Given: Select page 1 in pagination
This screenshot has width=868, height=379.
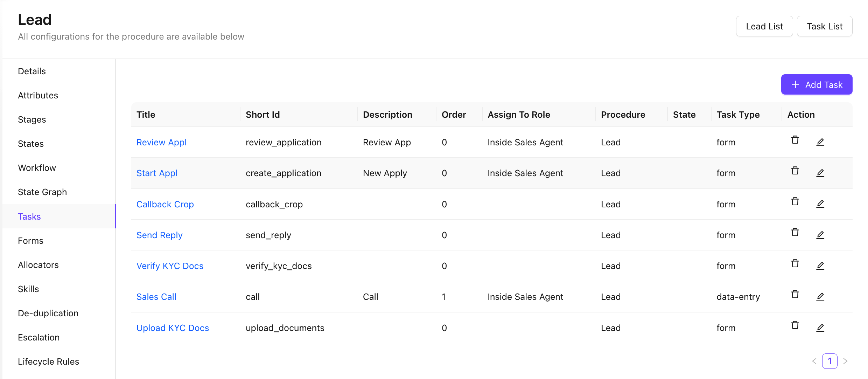Looking at the screenshot, I should [829, 361].
